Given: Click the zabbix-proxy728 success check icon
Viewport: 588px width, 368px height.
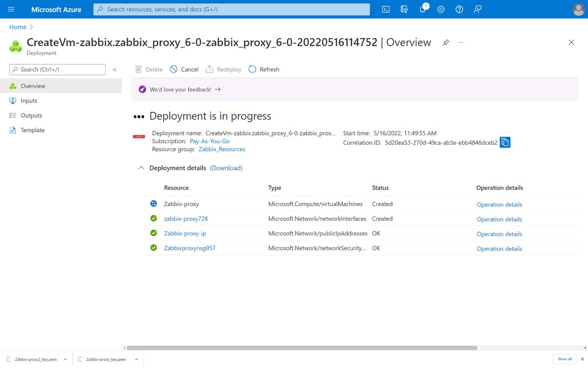Looking at the screenshot, I should (x=154, y=218).
